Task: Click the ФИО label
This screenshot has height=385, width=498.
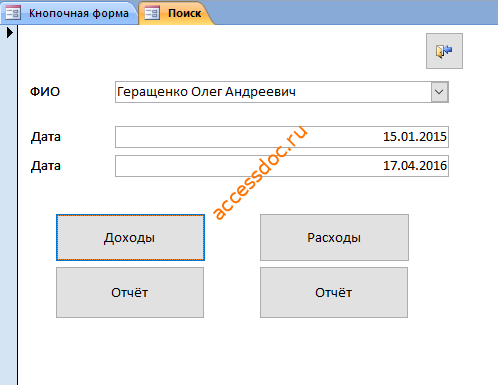Action: tap(45, 91)
